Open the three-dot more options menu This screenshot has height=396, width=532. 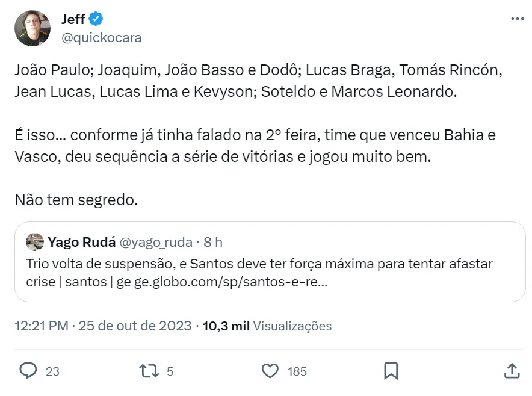tap(517, 19)
